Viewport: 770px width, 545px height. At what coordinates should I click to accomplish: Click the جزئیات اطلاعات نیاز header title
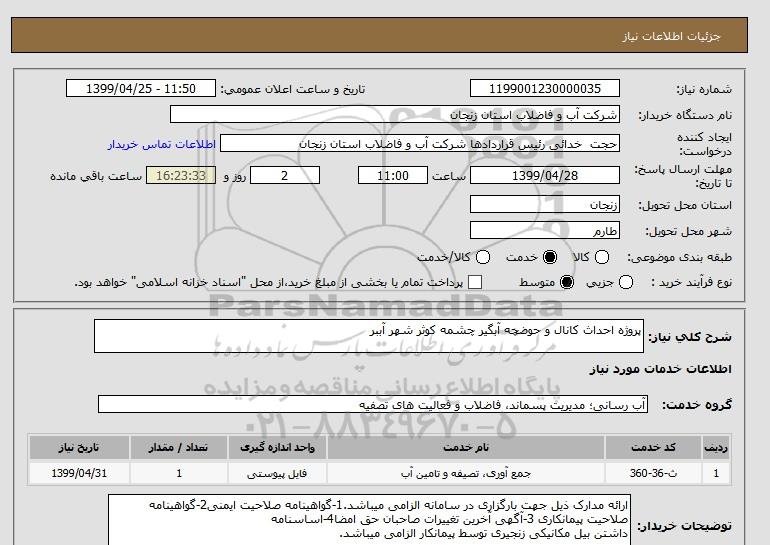point(671,36)
